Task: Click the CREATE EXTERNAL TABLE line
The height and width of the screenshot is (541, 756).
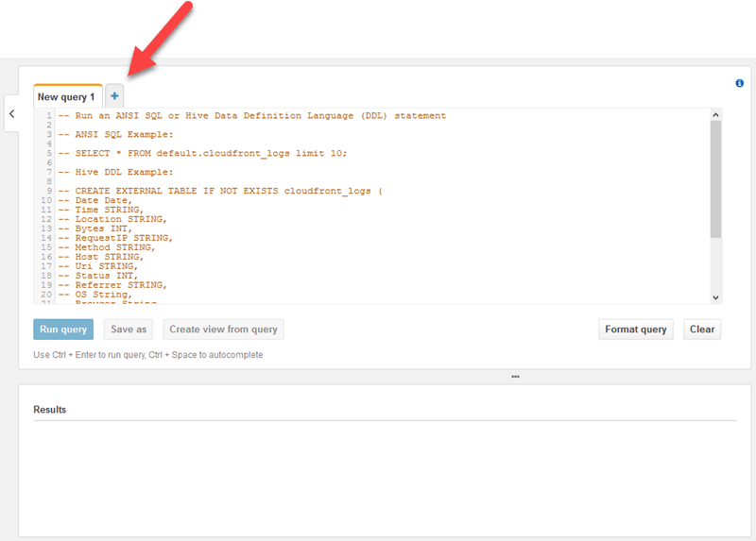Action: [x=220, y=191]
